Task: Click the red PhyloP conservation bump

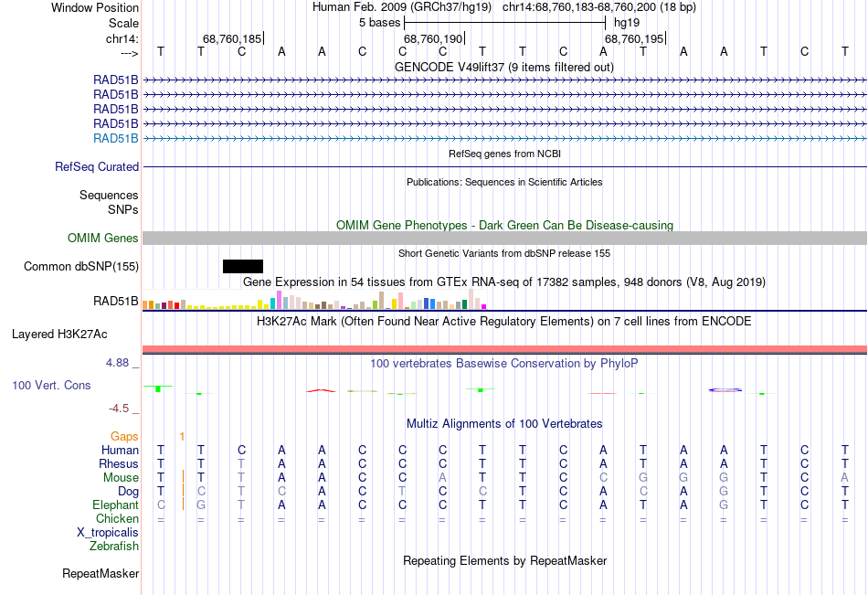Action: pyautogui.click(x=321, y=390)
